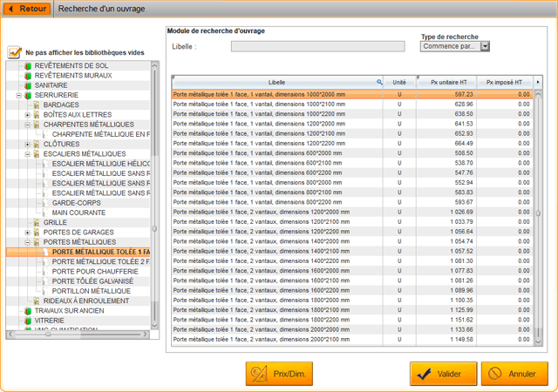Select row '2 vantaux, dimensions 2000*2100 mm'
The height and width of the screenshot is (392, 558).
352,340
